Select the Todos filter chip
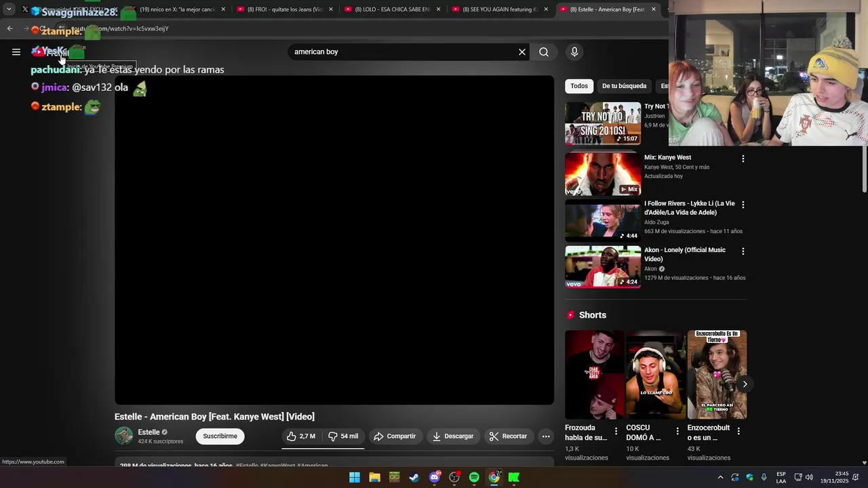868x488 pixels. 579,86
